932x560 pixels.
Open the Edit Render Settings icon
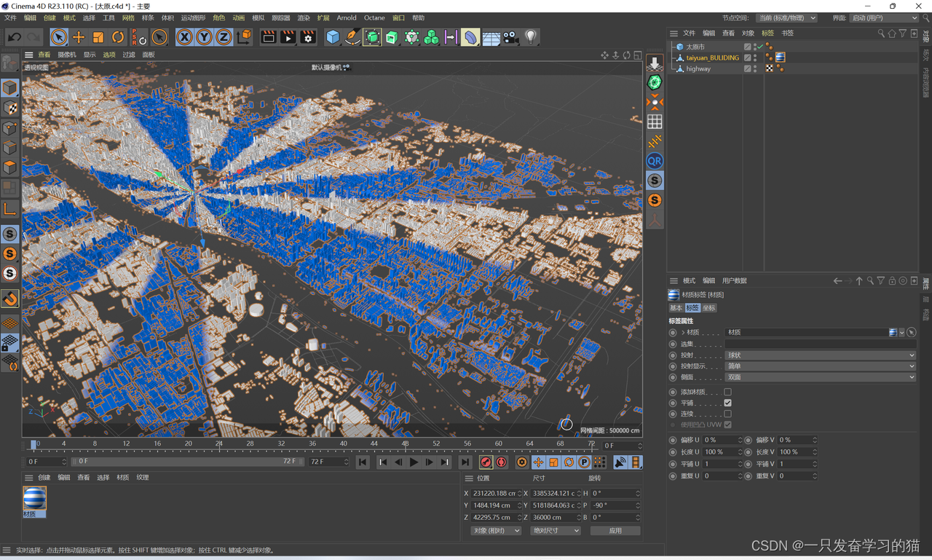(x=308, y=36)
